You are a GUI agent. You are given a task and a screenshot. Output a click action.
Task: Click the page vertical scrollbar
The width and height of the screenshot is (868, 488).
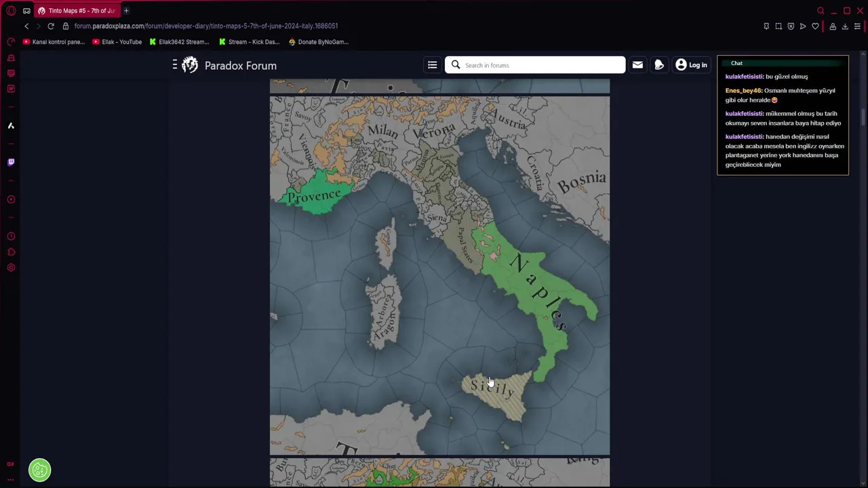pos(863,117)
